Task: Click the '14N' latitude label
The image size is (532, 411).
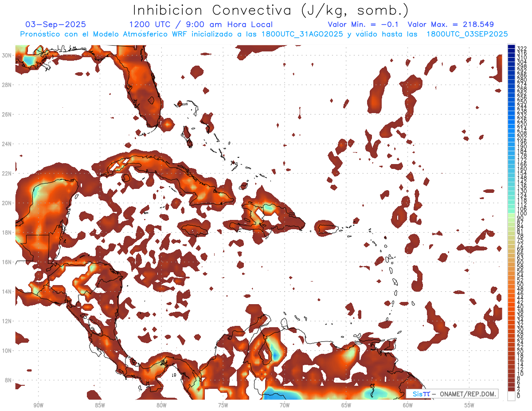Action: tap(8, 292)
